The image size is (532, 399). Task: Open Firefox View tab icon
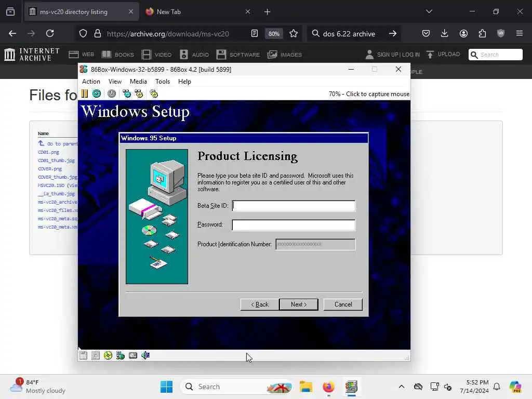10,11
